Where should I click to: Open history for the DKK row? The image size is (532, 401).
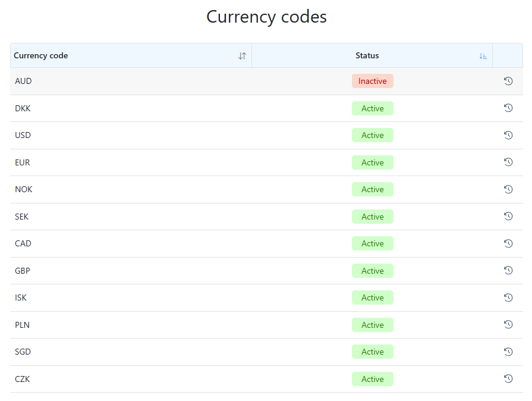click(x=508, y=108)
